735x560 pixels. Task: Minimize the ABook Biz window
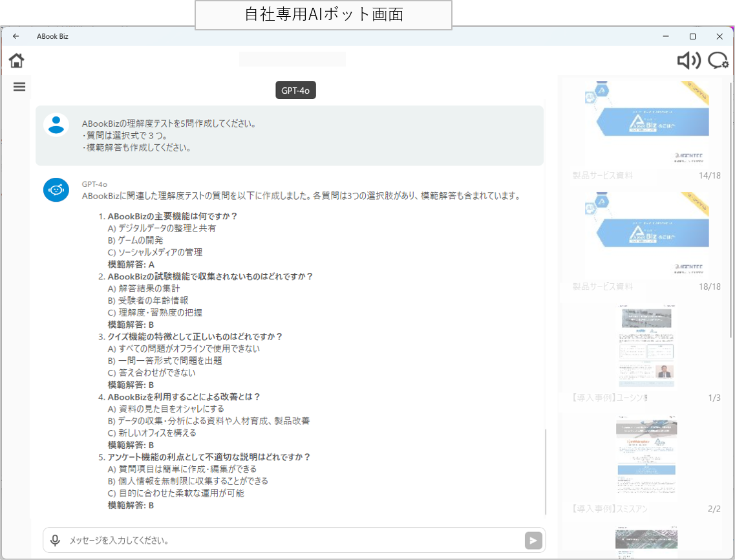pos(666,36)
